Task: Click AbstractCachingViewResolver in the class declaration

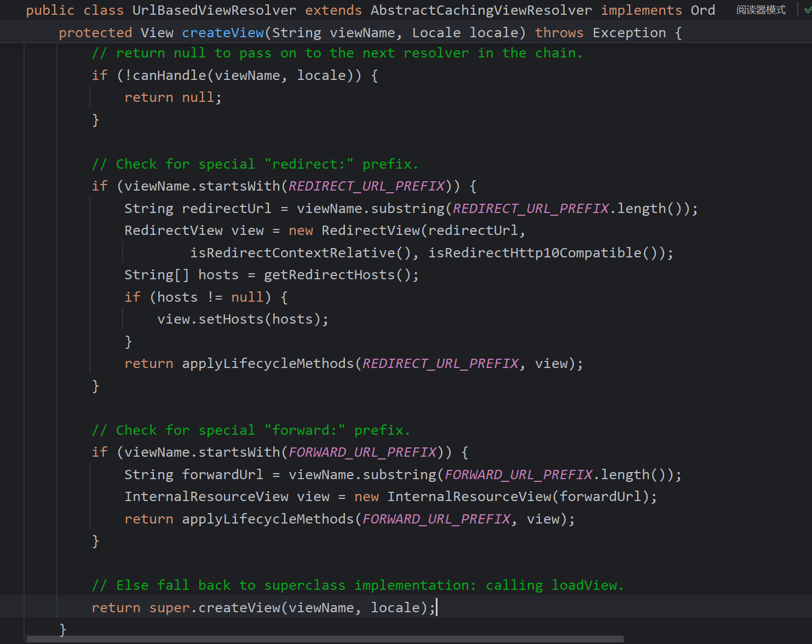Action: click(x=481, y=10)
